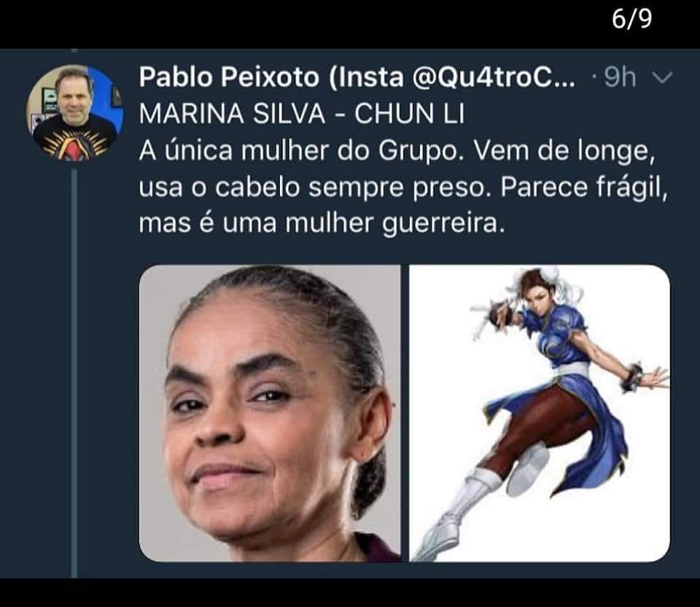Click the Pablo Peixoto display name
Viewport: 700px width, 607px height.
click(x=229, y=77)
